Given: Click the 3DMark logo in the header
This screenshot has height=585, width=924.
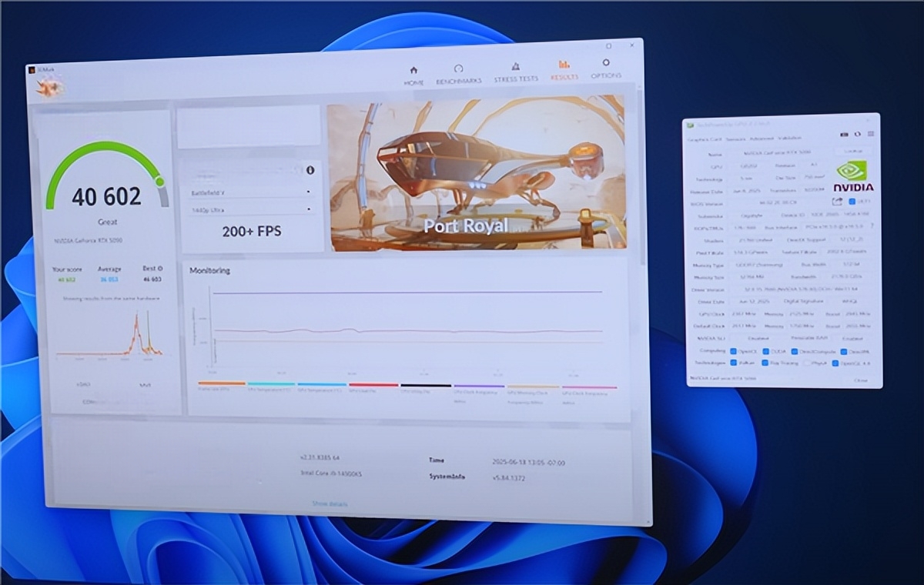Looking at the screenshot, I should pos(49,89).
